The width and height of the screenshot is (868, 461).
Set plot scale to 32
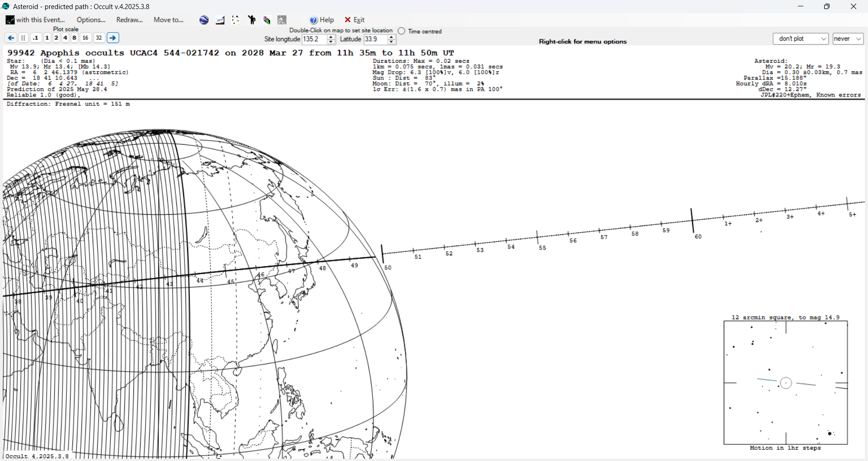(x=99, y=38)
